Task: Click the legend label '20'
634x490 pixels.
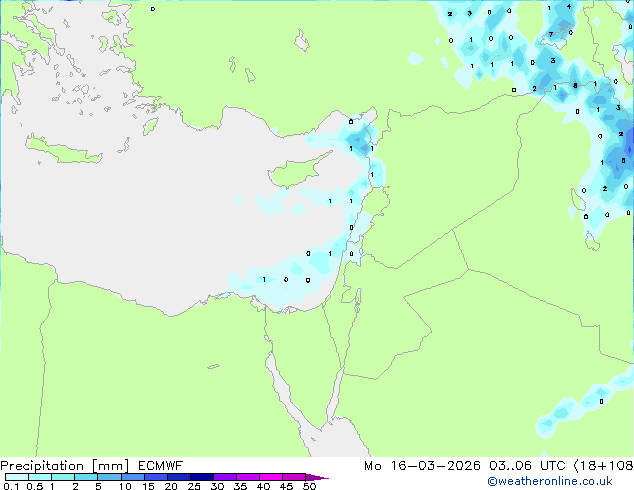Action: click(171, 486)
